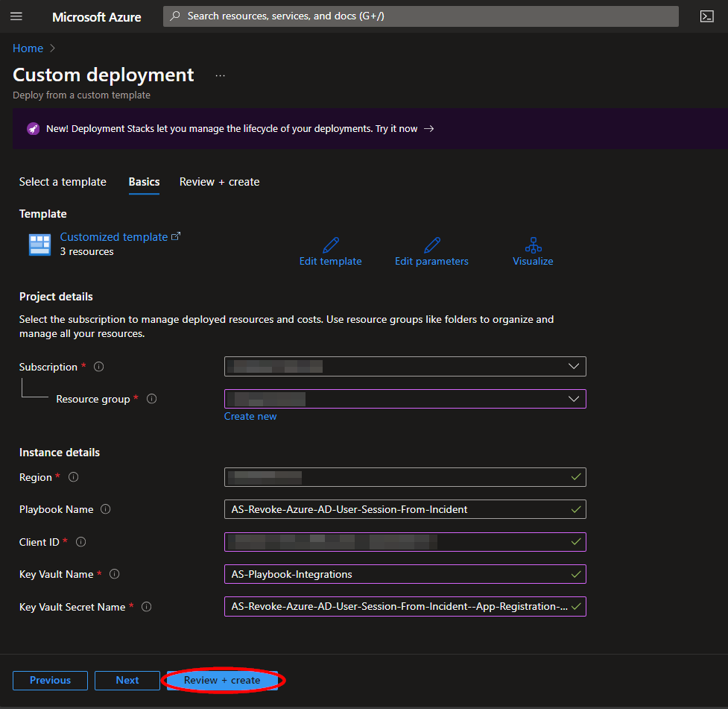Viewport: 728px width, 709px height.
Task: Click the 'Instance details' heading
Action: 60,453
